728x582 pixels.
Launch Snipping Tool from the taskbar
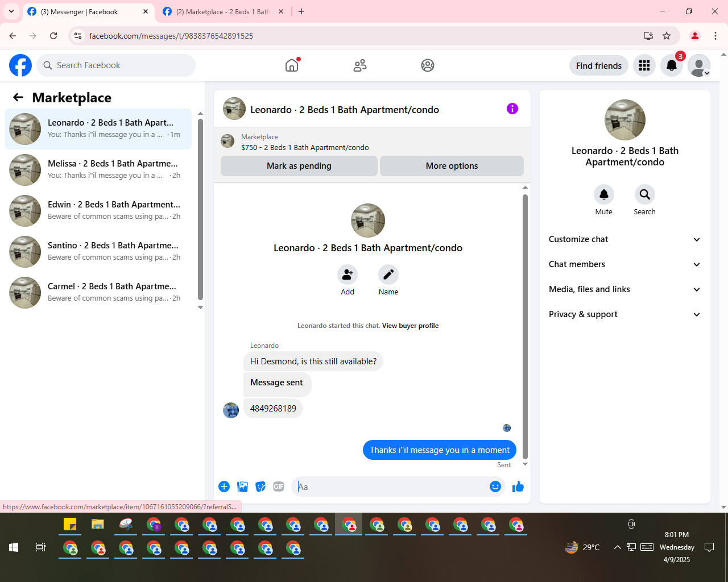(x=126, y=525)
